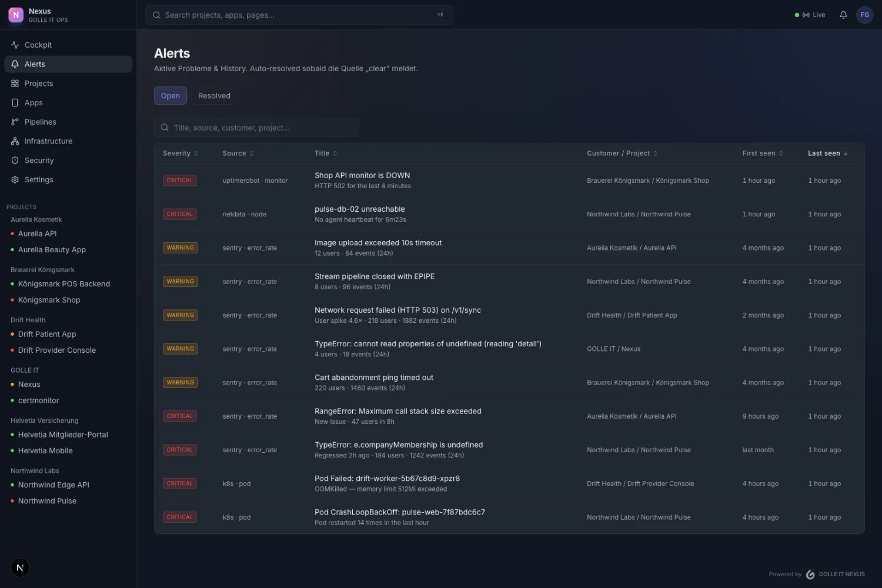Open Königsmark Shop project in sidebar

[68, 300]
